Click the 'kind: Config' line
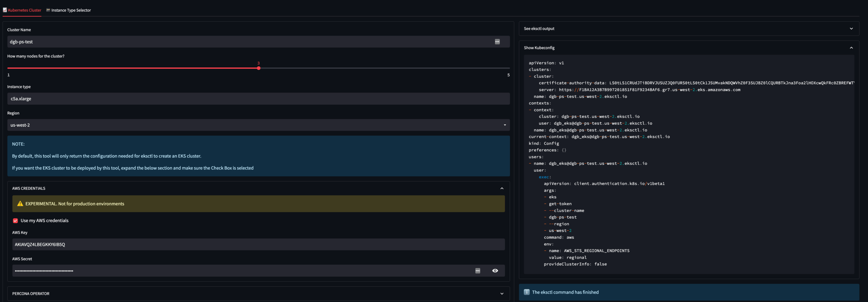The width and height of the screenshot is (868, 302). tap(544, 143)
